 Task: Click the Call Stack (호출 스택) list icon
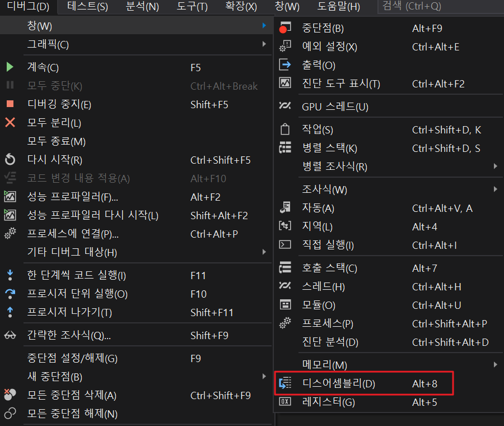coord(284,268)
